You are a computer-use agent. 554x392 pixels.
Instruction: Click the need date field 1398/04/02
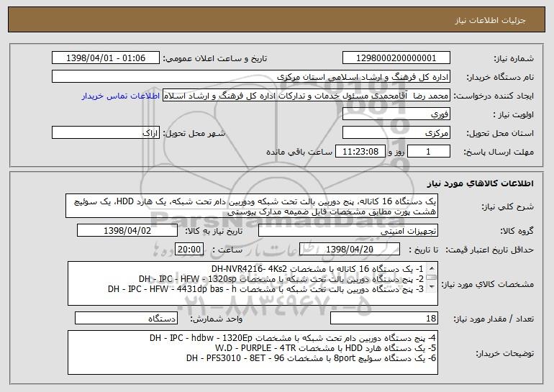(x=127, y=231)
